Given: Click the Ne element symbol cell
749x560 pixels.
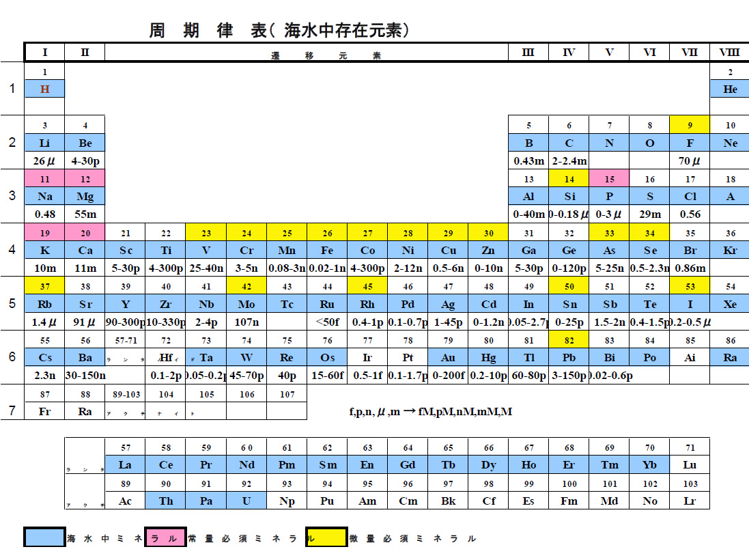Looking at the screenshot, I should (730, 143).
